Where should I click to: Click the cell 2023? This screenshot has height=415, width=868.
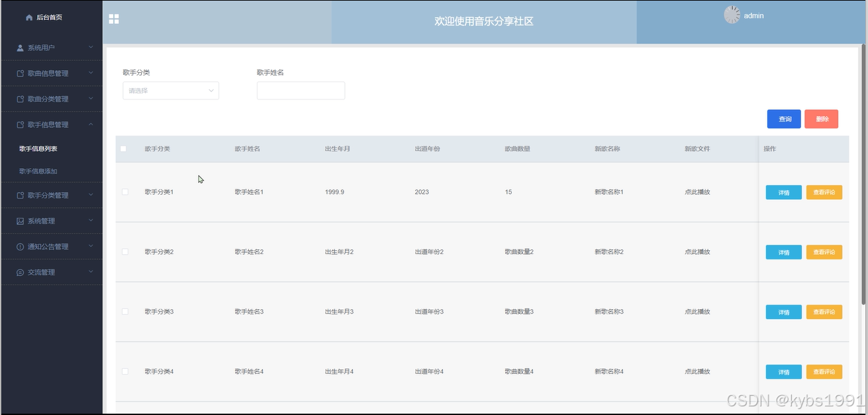pyautogui.click(x=422, y=192)
